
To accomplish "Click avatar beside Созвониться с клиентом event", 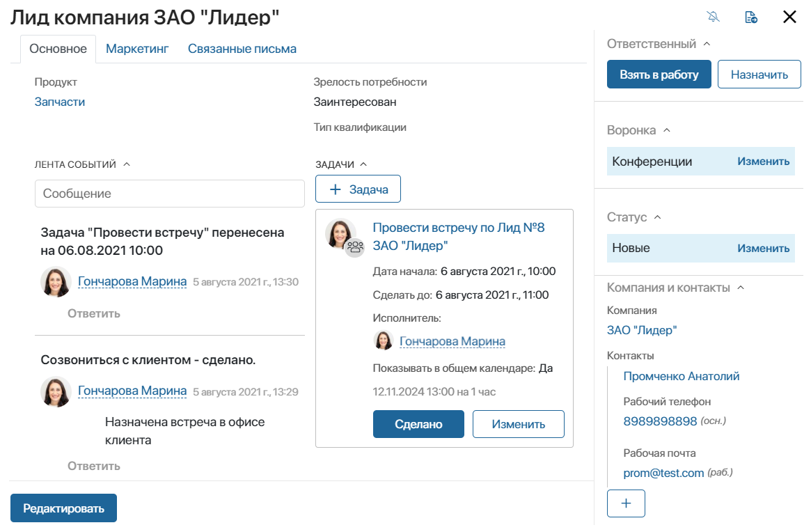I will pyautogui.click(x=56, y=391).
